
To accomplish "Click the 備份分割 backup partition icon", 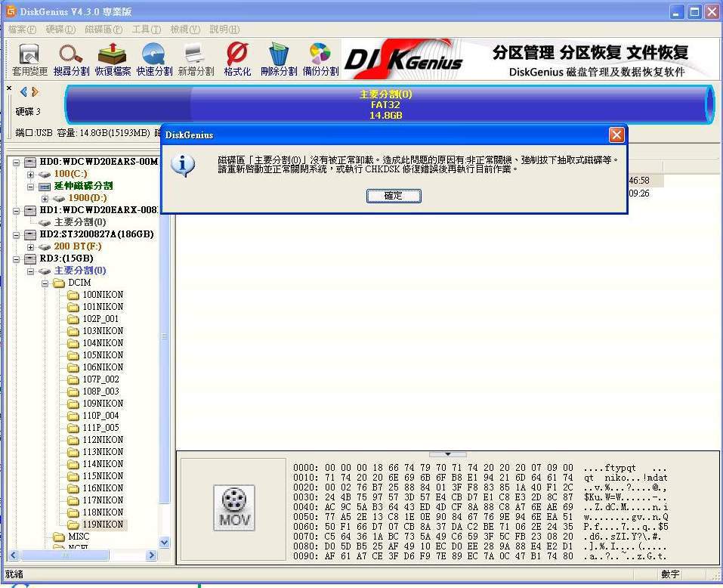I will (320, 59).
